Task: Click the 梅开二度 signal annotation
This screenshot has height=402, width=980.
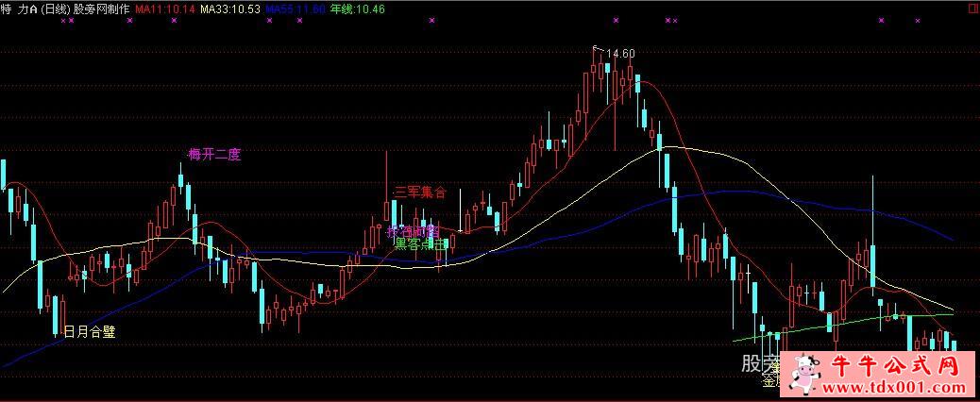Action: coord(214,155)
